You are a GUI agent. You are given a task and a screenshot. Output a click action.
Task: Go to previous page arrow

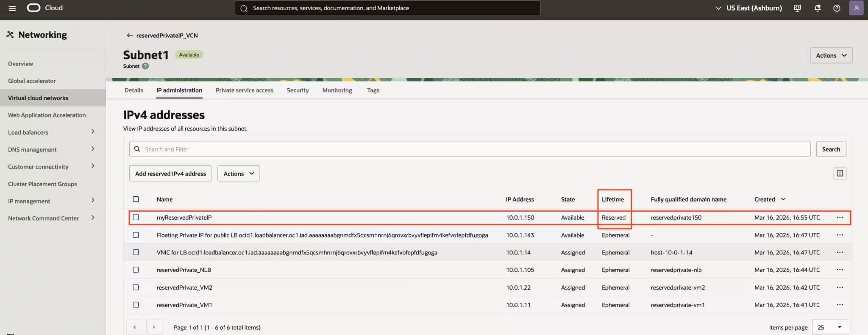click(134, 327)
